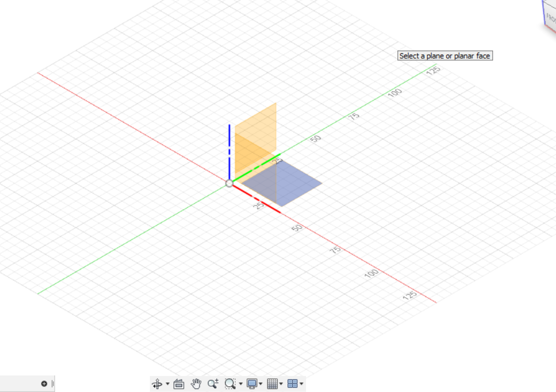Activate the Pan hand tool
The height and width of the screenshot is (392, 556).
tap(196, 384)
